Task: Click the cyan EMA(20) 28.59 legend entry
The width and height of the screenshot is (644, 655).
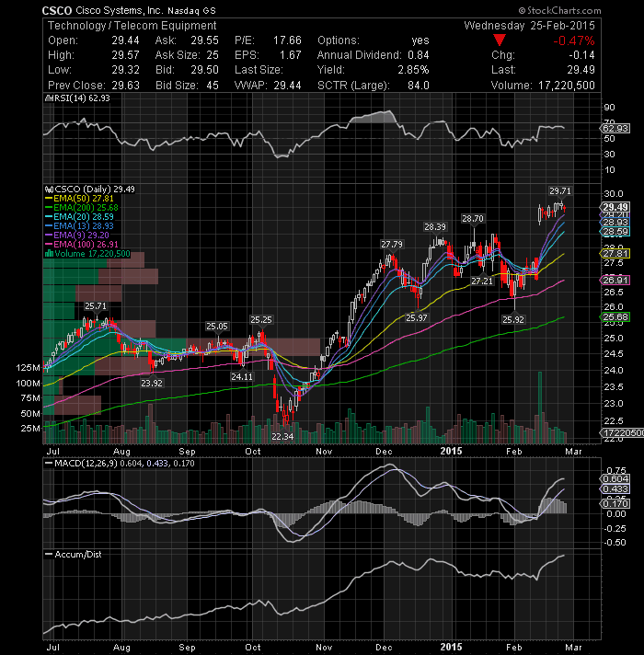Action: tap(79, 217)
